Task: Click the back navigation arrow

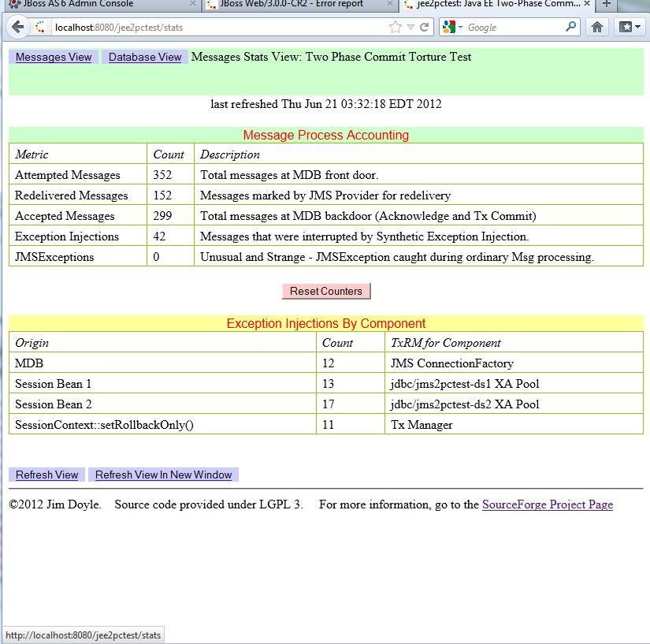Action: click(17, 26)
